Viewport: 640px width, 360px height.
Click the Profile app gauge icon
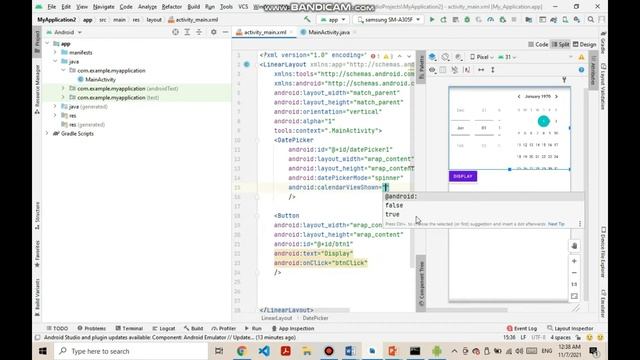[x=490, y=20]
